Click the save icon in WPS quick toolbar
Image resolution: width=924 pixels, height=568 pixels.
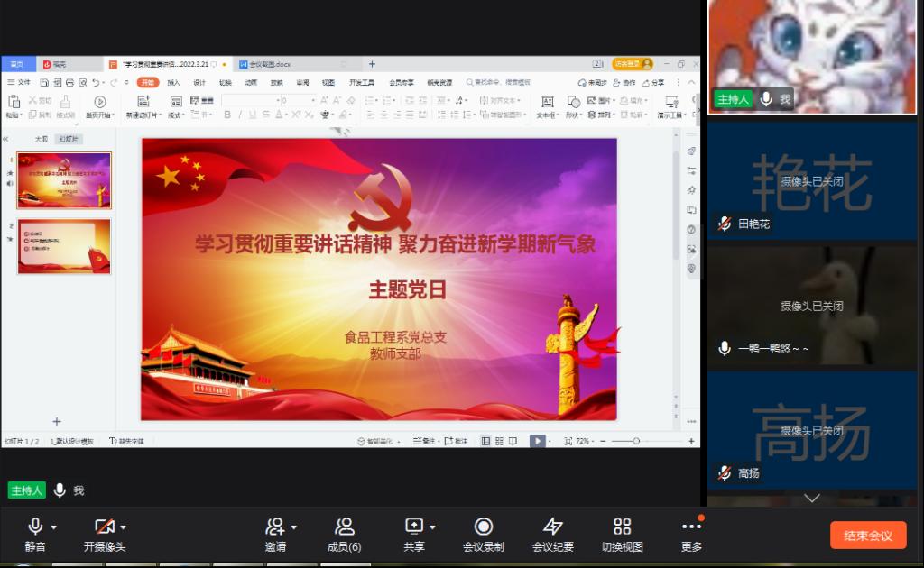pos(44,82)
